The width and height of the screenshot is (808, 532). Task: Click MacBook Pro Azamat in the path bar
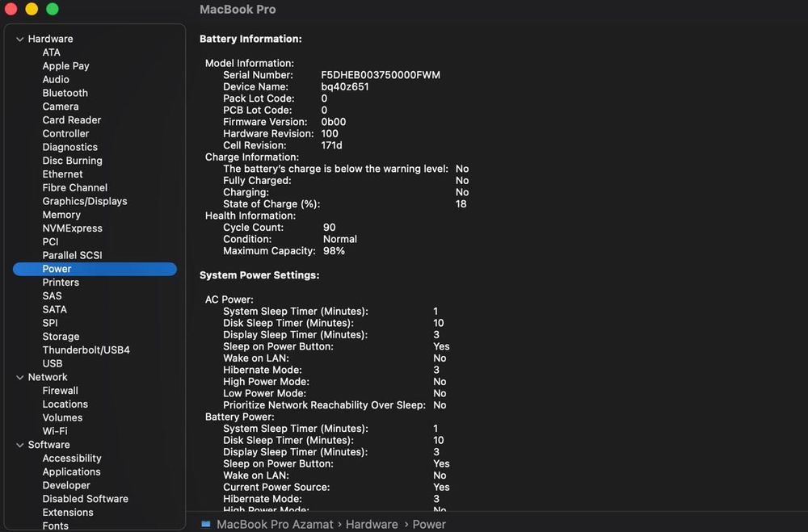[x=275, y=524]
